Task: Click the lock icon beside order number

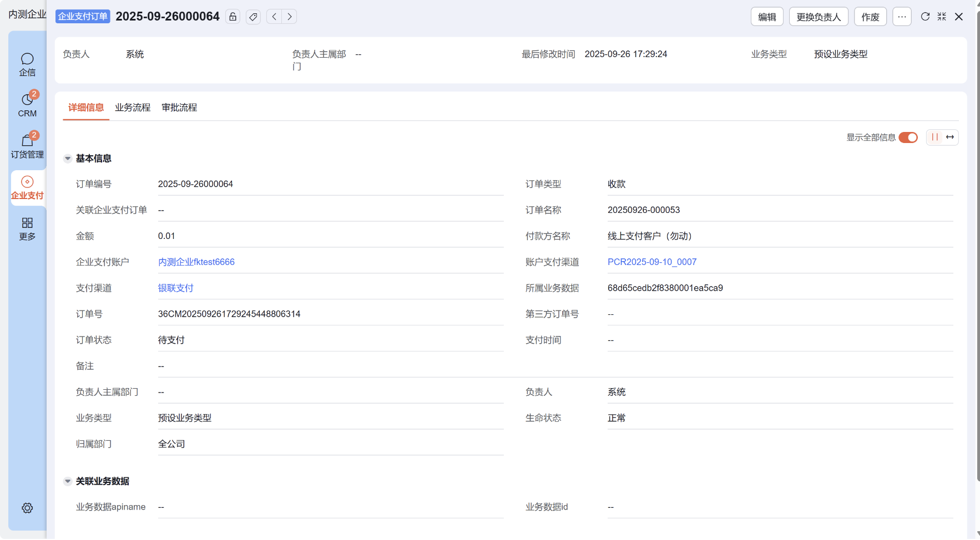Action: [233, 17]
